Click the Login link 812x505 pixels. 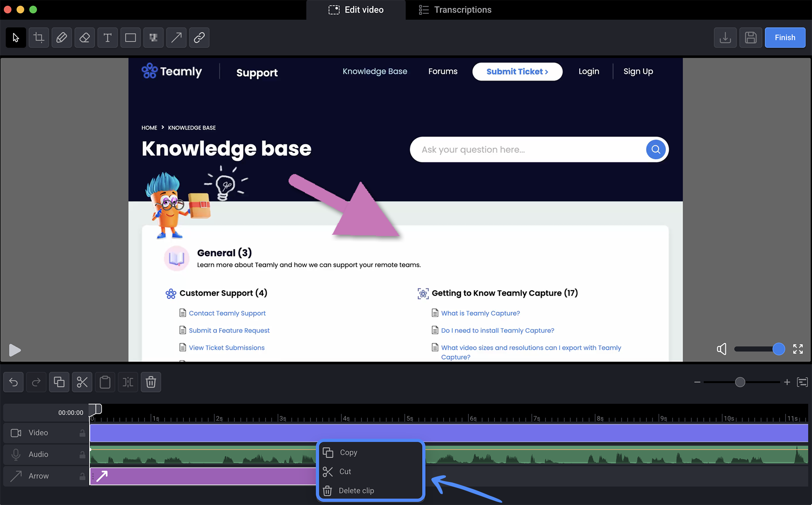(x=589, y=72)
